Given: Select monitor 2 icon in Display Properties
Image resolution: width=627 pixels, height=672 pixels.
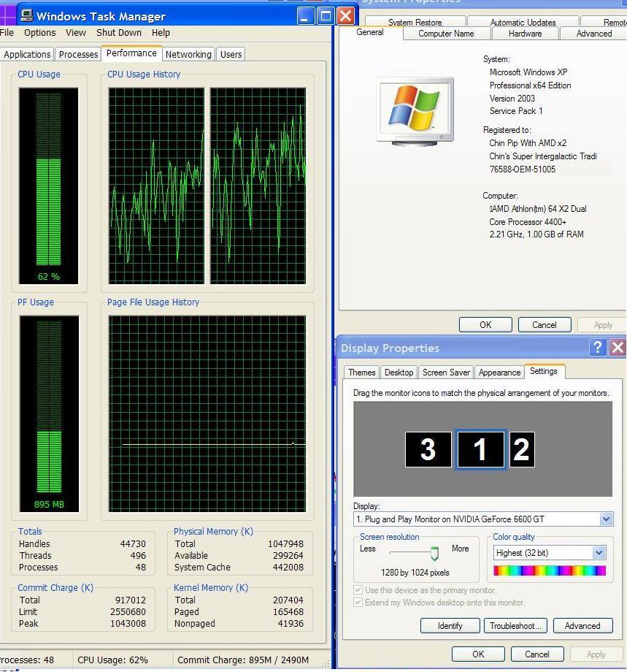Looking at the screenshot, I should [x=522, y=449].
